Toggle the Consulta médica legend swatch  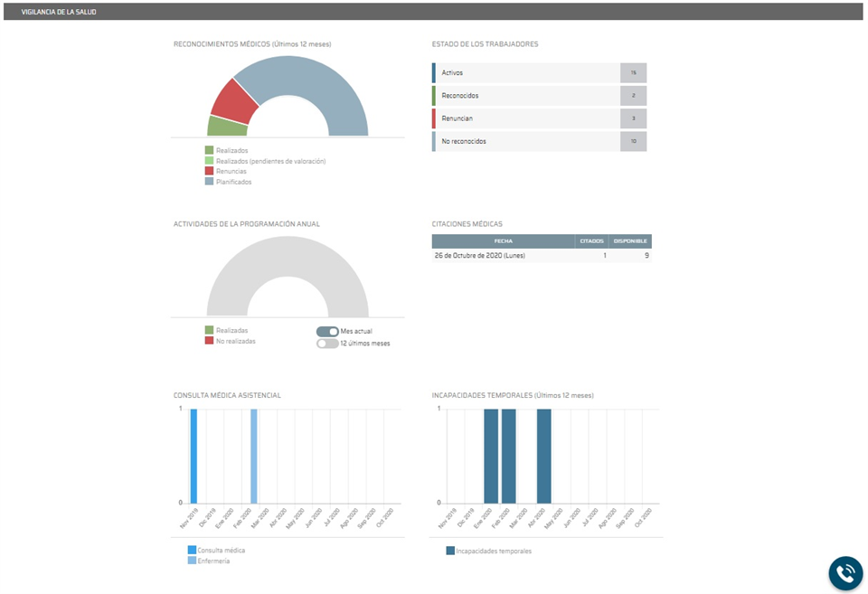tap(193, 550)
